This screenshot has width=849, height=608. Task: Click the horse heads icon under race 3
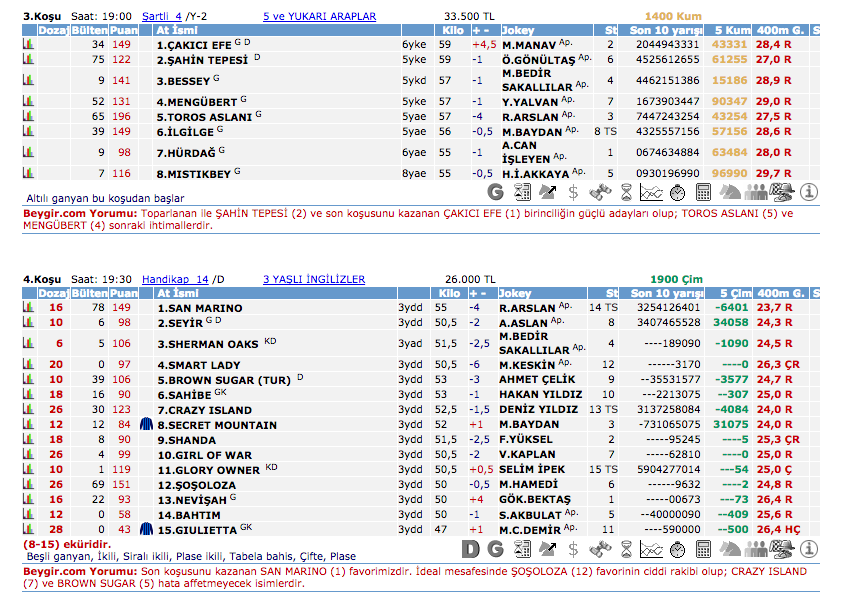[x=730, y=191]
